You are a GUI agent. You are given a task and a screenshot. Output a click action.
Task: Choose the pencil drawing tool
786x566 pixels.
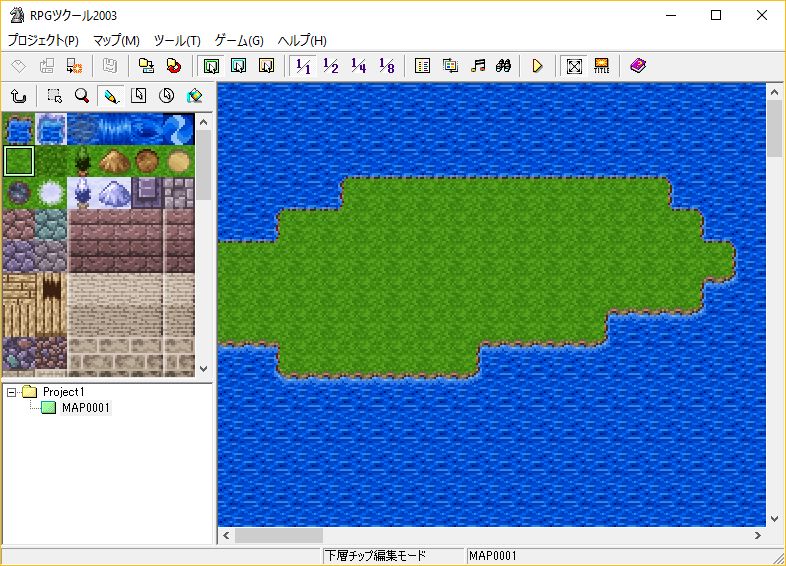(x=111, y=96)
